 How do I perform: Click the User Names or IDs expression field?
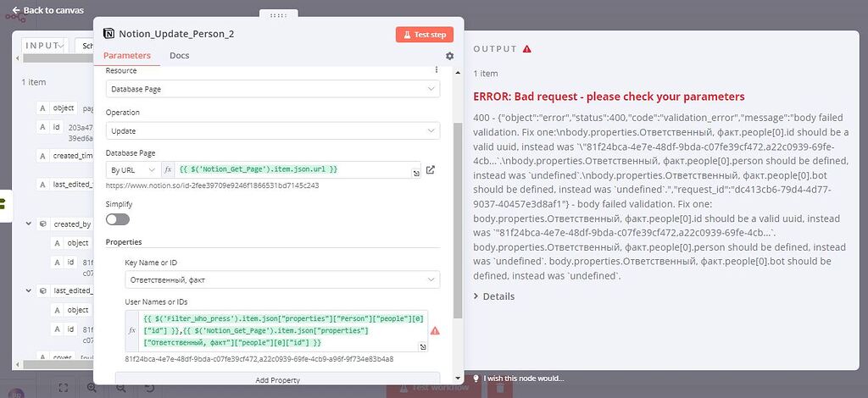(x=280, y=331)
